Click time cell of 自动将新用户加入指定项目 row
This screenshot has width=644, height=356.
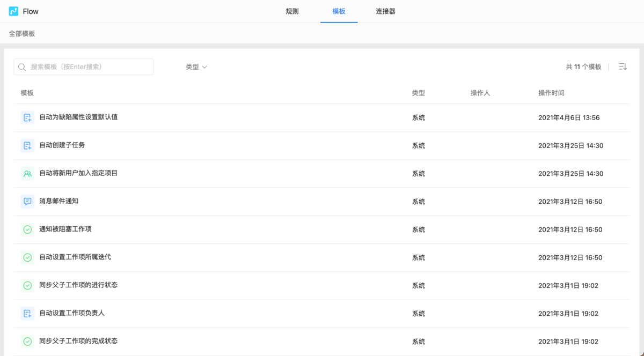tap(570, 173)
